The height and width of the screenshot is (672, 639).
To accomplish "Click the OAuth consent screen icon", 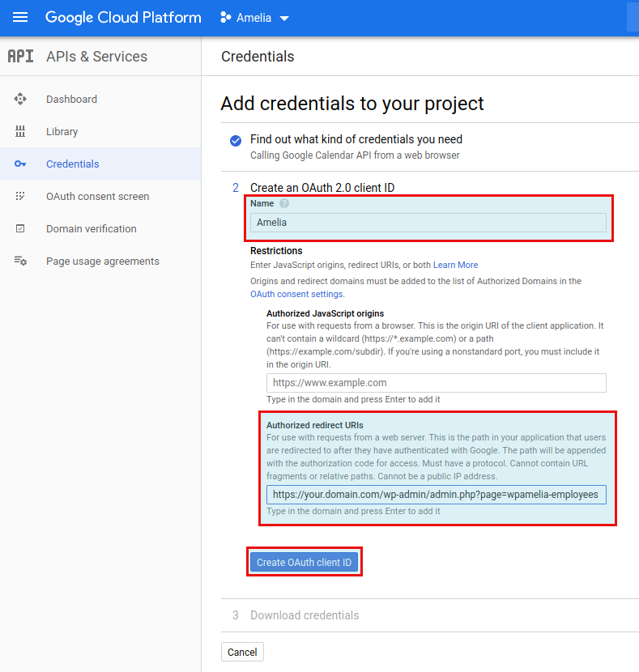I will tap(20, 196).
